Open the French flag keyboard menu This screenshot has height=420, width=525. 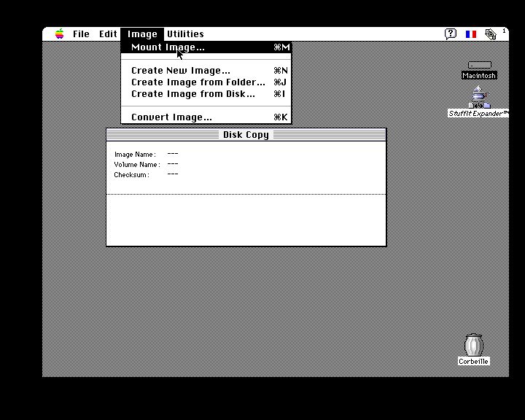pos(471,34)
